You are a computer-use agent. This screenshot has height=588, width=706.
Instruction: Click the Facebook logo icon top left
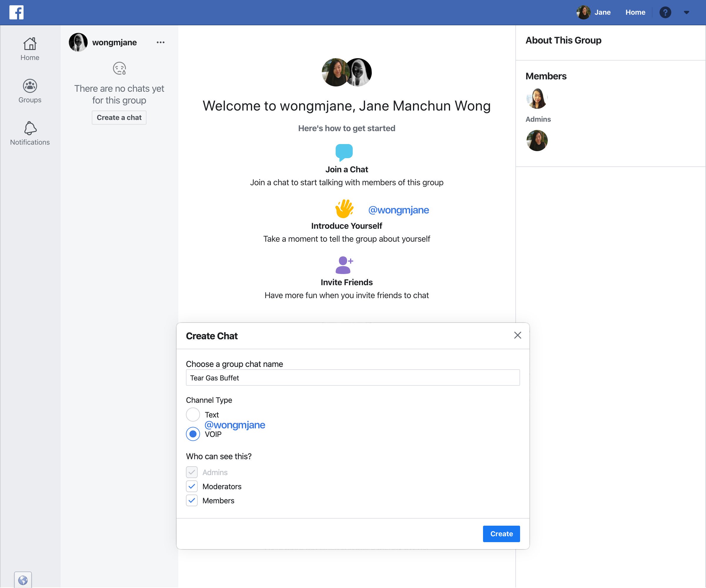[16, 12]
